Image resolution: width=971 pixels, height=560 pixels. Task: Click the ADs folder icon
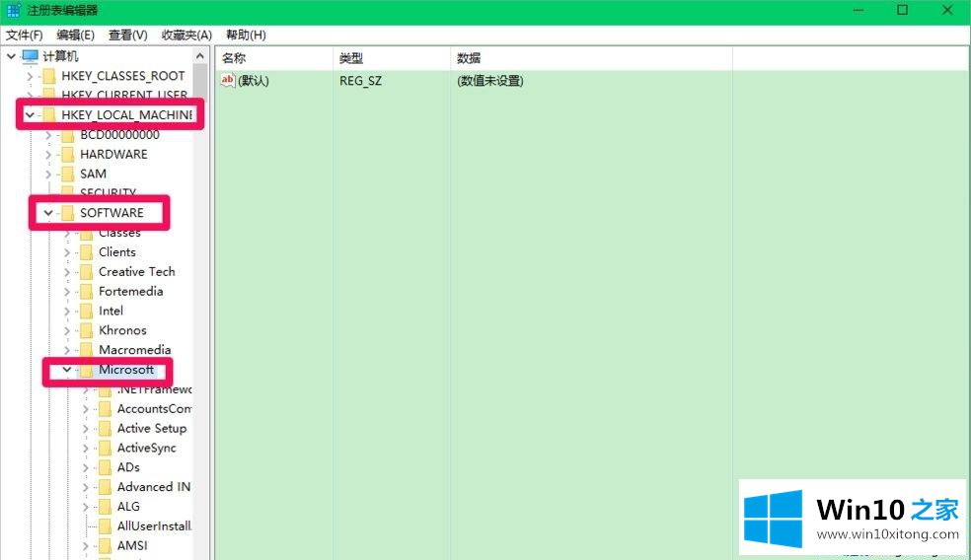(105, 467)
